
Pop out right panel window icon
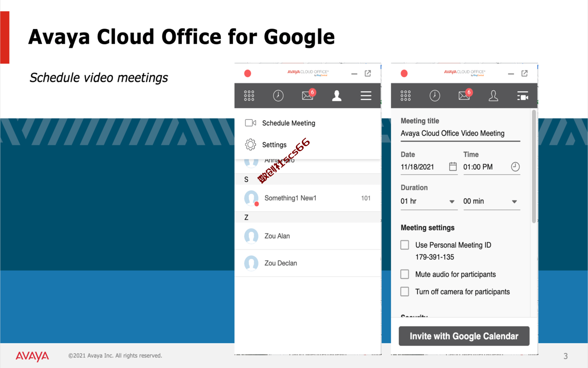tap(525, 74)
